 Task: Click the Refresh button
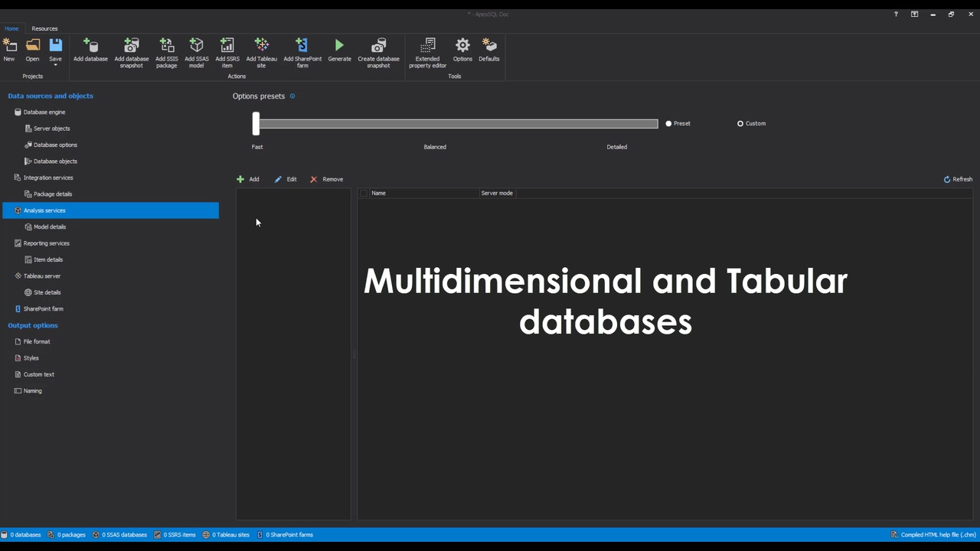coord(958,178)
